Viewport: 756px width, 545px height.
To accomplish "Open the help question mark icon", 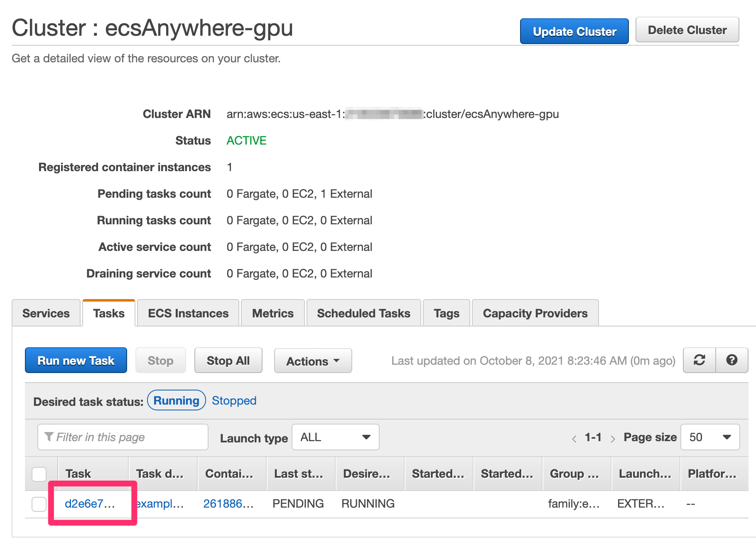I will click(732, 360).
